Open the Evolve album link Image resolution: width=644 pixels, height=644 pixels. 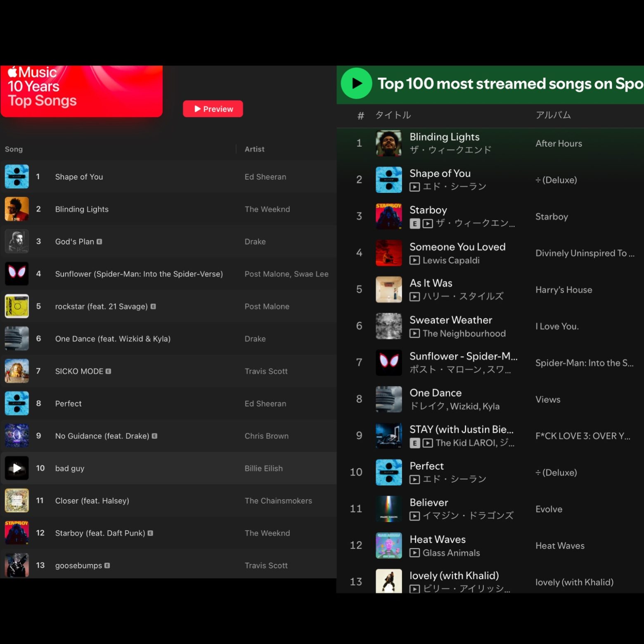pos(549,509)
